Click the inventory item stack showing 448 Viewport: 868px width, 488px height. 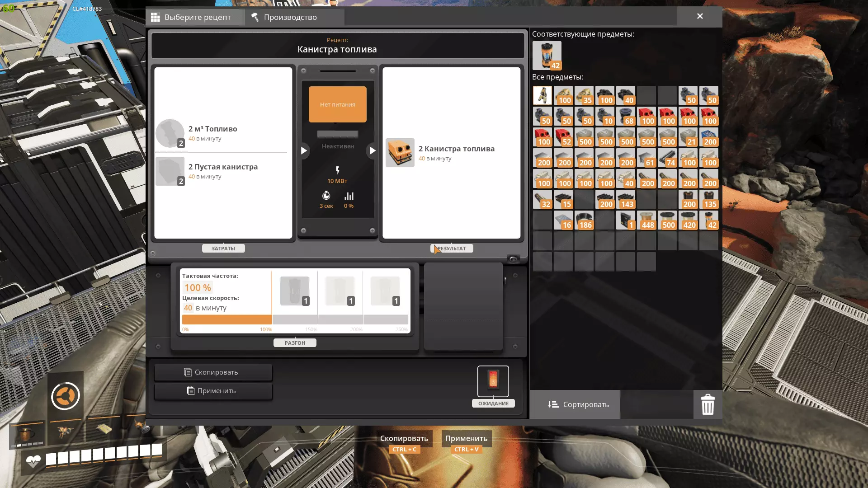point(646,220)
